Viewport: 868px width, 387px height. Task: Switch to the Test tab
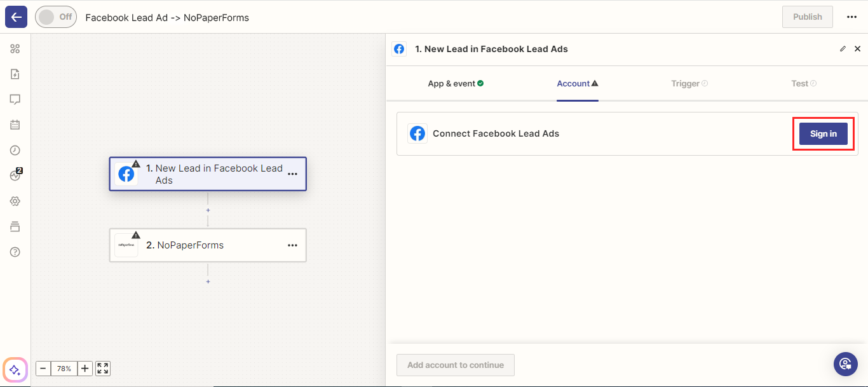click(804, 83)
